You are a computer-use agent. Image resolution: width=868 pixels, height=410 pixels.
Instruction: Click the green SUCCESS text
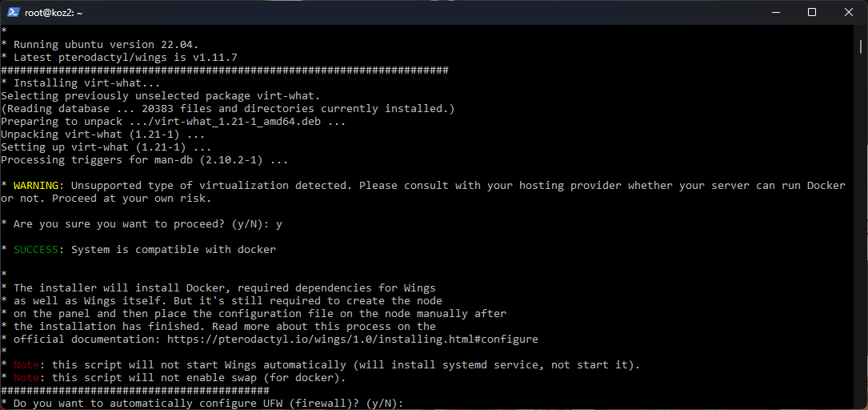[x=36, y=250]
